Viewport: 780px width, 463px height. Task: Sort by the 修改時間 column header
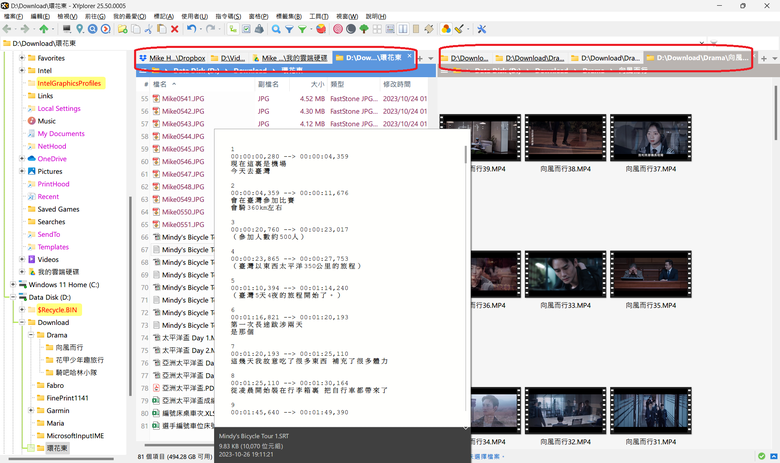click(x=397, y=84)
